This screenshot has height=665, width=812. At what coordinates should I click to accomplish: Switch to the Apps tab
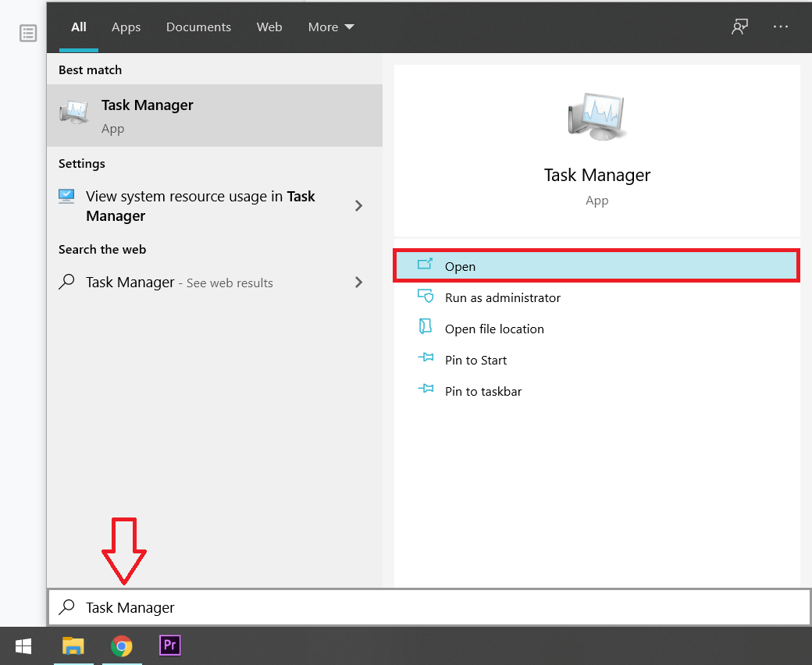tap(126, 27)
